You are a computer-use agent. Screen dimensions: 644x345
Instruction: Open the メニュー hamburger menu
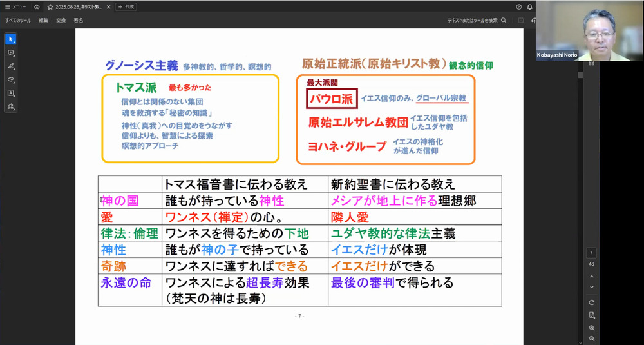coord(15,7)
